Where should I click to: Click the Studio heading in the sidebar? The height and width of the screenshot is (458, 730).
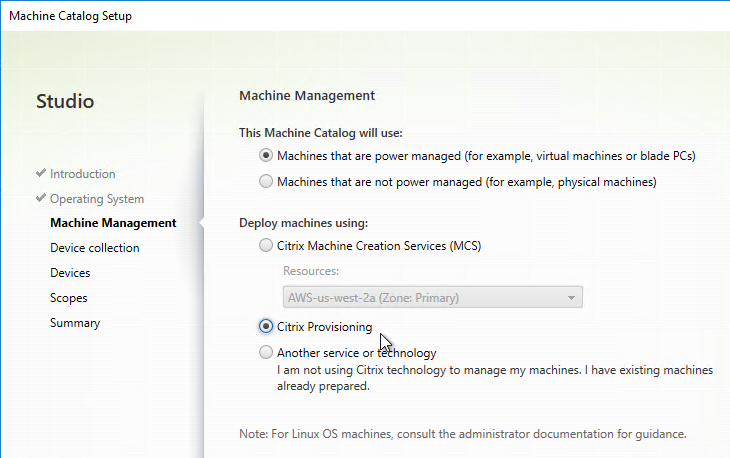[x=65, y=101]
